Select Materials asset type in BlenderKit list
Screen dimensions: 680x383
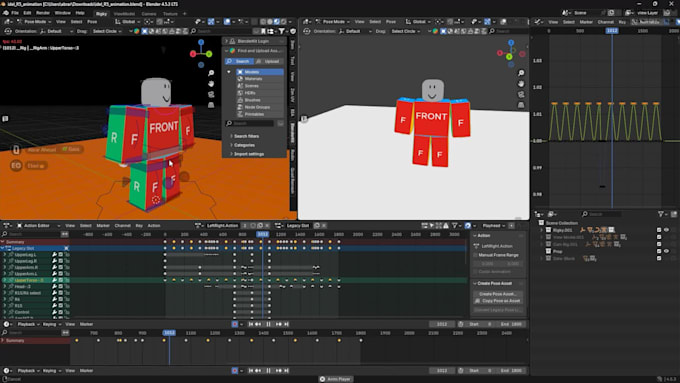tap(260, 79)
